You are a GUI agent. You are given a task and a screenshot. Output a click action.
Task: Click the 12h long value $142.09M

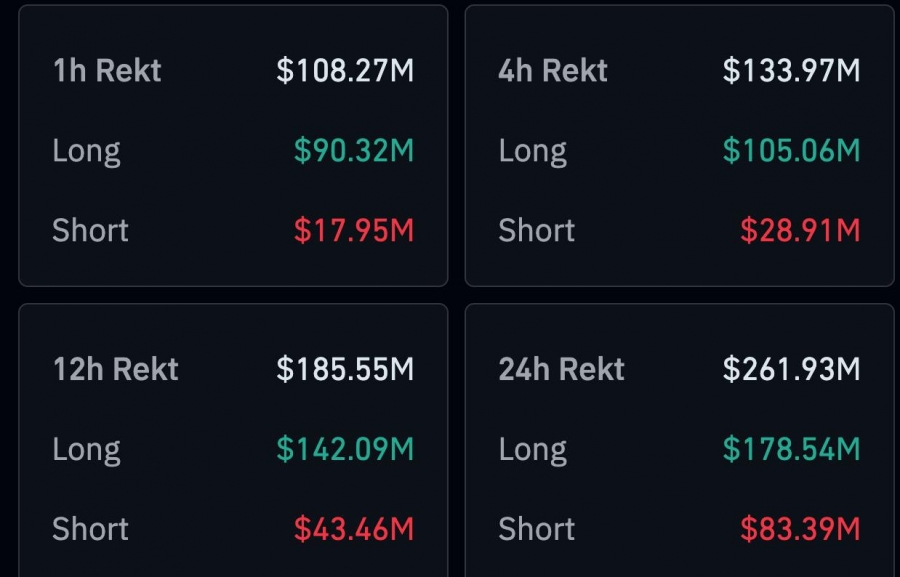345,449
